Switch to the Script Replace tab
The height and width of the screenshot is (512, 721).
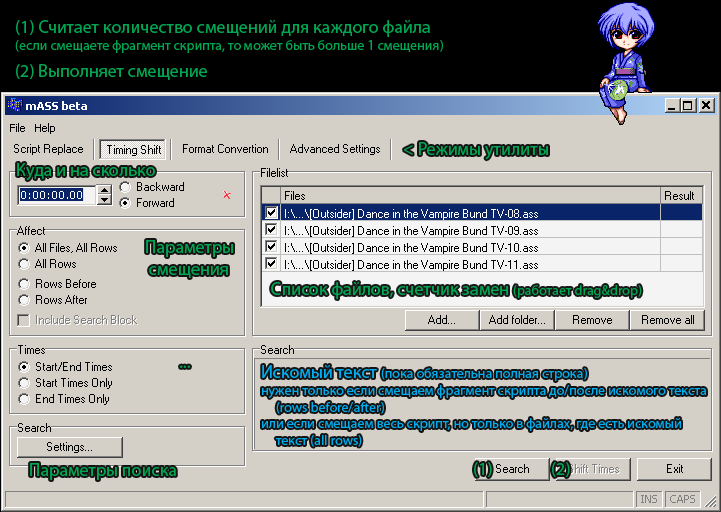coord(48,150)
